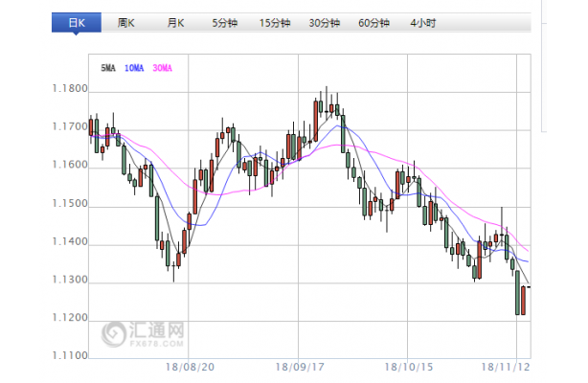The height and width of the screenshot is (383, 588).
Task: Toggle the blue 10MA legend label
Action: click(x=135, y=68)
